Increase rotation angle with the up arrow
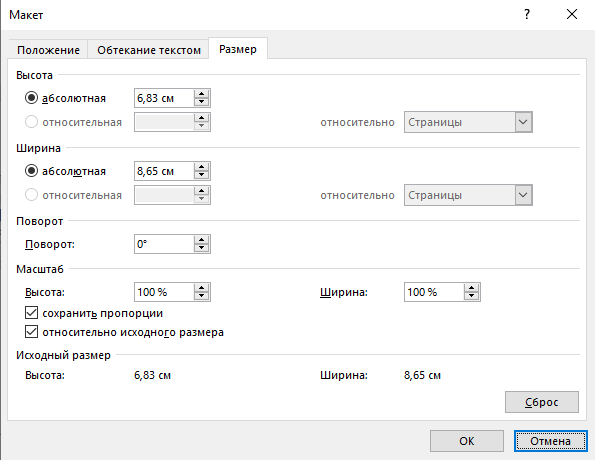Screen dimensions: 595x460 click(x=201, y=240)
